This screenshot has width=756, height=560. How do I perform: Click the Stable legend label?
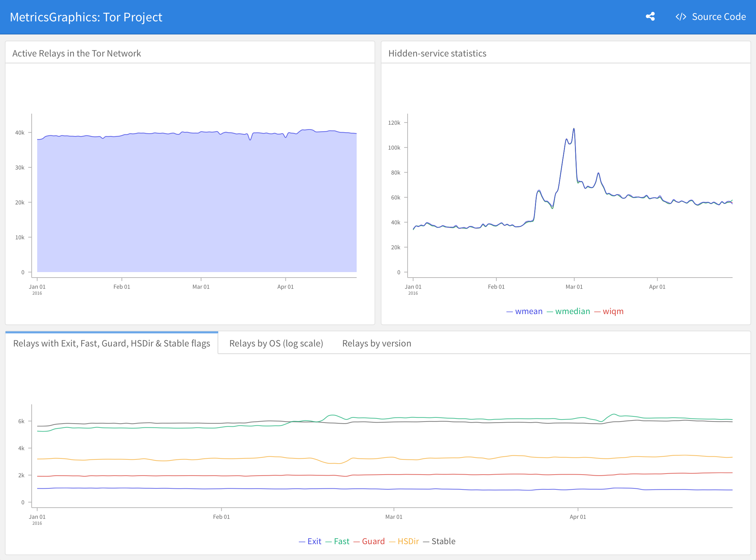(443, 541)
